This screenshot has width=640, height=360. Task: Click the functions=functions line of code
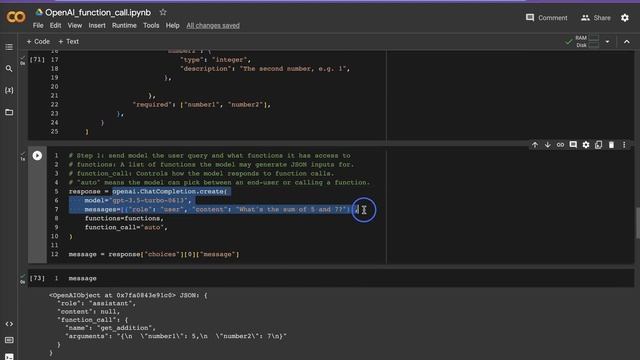pyautogui.click(x=124, y=218)
